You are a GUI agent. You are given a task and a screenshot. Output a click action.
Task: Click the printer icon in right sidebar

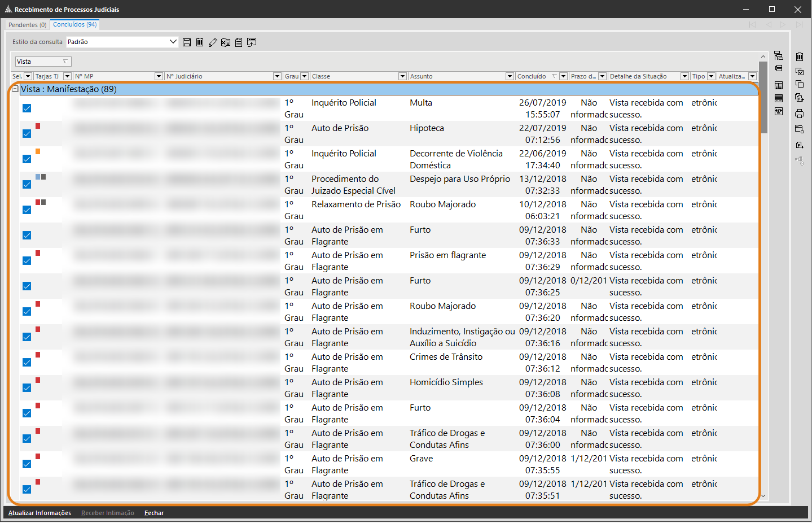800,114
